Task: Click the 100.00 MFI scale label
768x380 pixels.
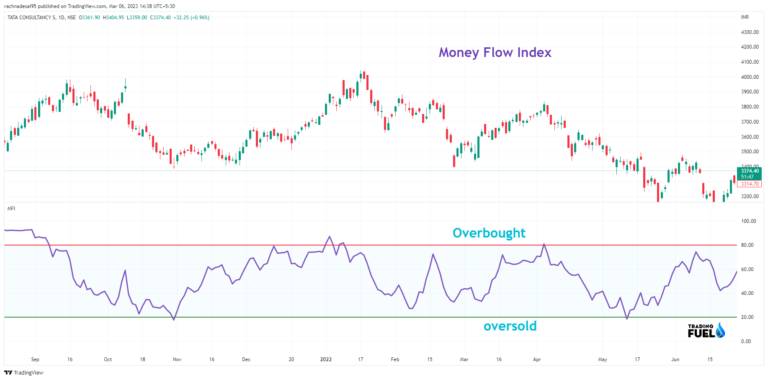Action: (748, 221)
